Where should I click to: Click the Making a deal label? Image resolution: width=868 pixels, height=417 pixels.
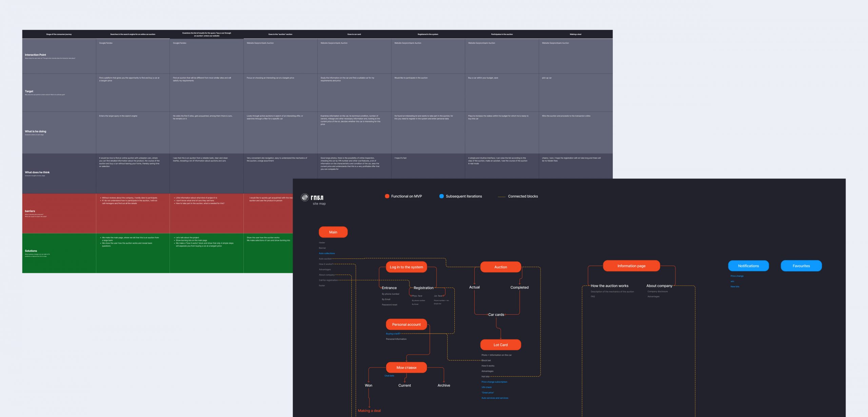[369, 411]
